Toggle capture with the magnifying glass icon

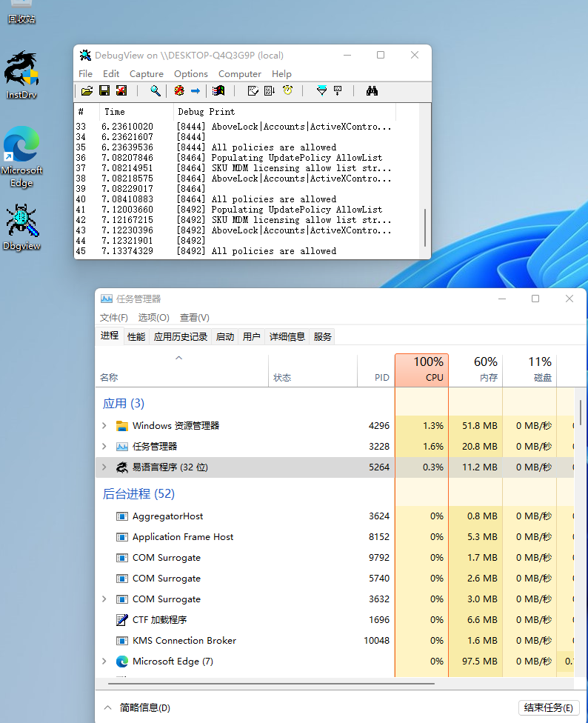[156, 90]
